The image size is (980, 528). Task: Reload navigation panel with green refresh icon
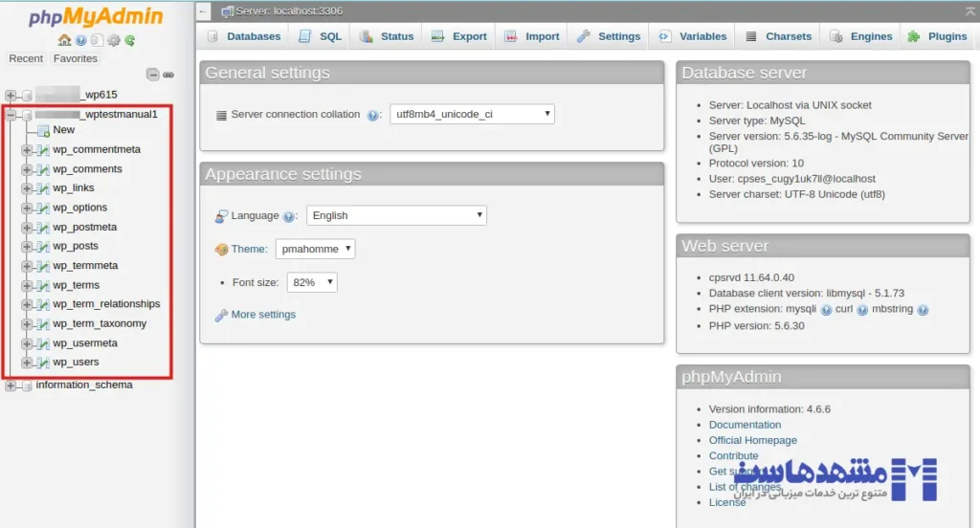(129, 40)
